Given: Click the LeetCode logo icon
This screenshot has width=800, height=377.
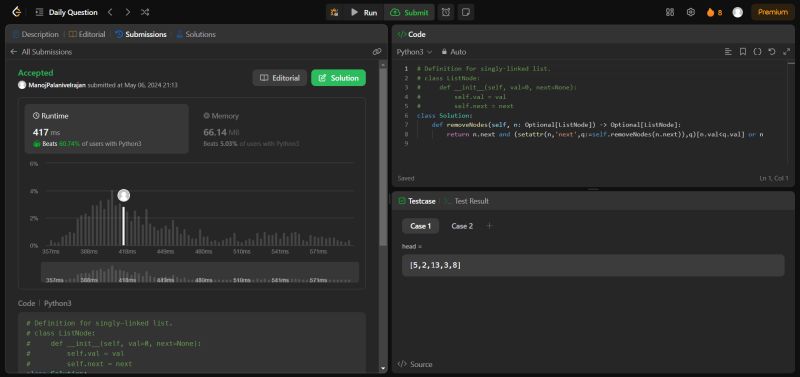Looking at the screenshot, I should [17, 12].
